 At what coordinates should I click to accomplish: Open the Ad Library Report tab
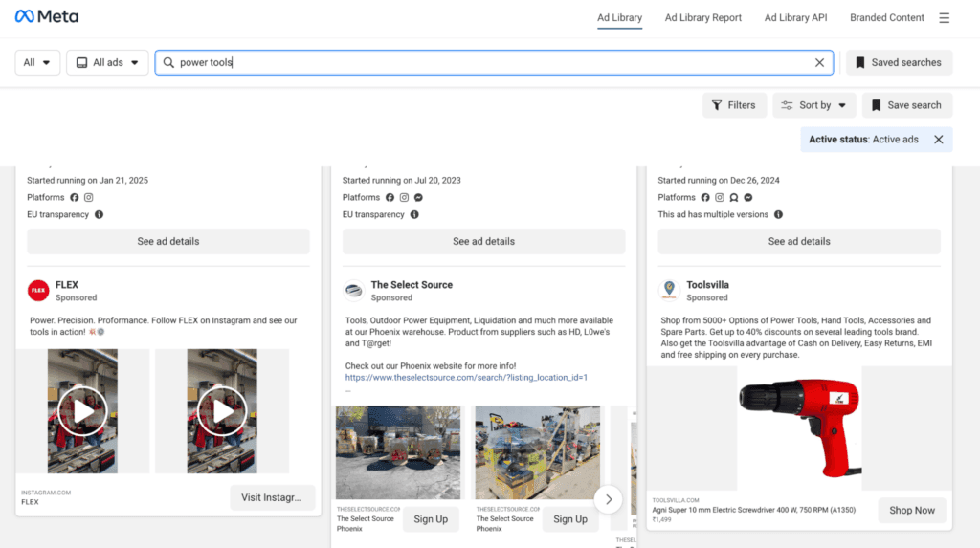click(x=703, y=17)
